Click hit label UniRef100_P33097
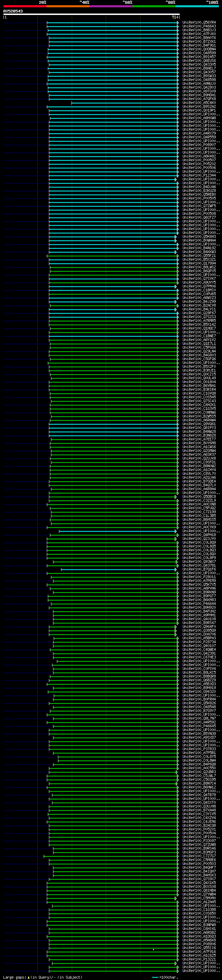222x980 pixels. coord(199,841)
